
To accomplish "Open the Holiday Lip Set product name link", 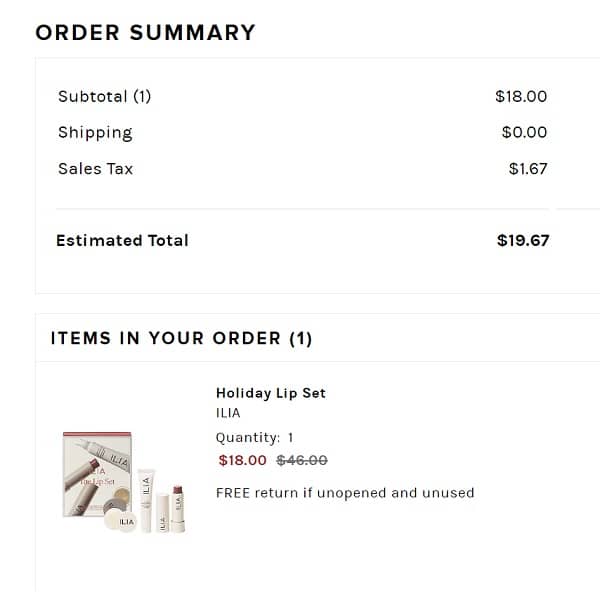I will coord(271,393).
